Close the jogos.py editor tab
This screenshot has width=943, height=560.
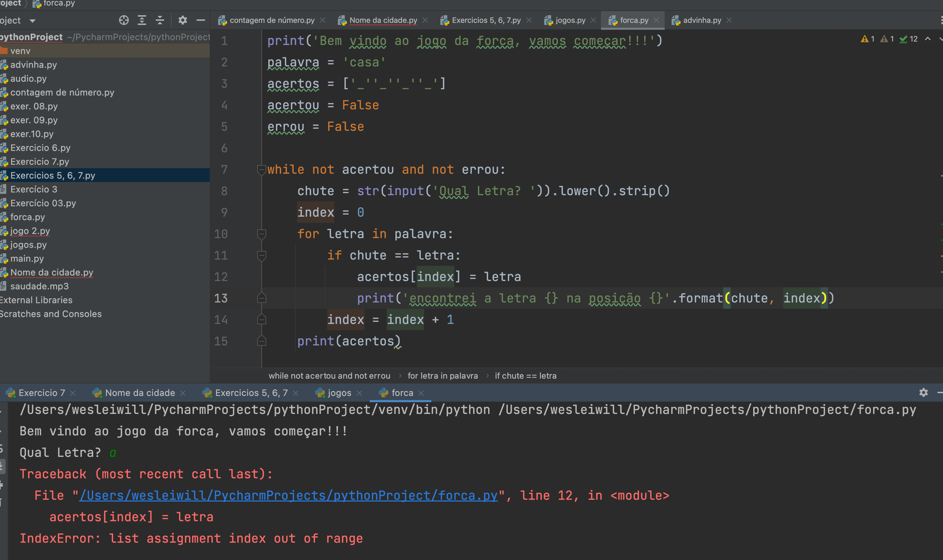[x=593, y=20]
